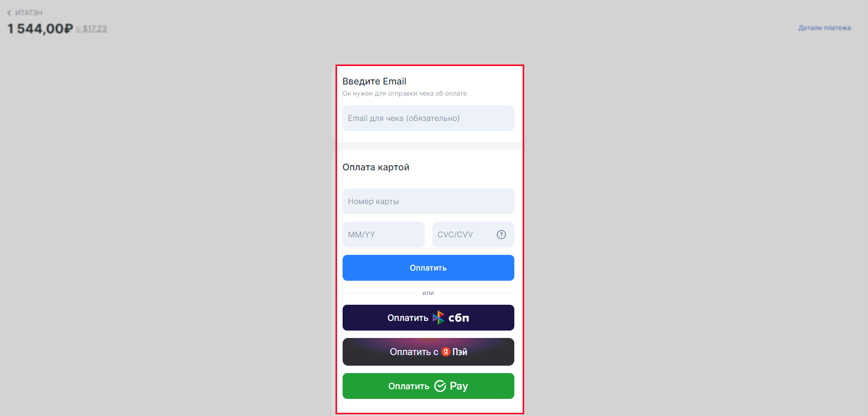Click the Введите Email heading

pyautogui.click(x=374, y=81)
